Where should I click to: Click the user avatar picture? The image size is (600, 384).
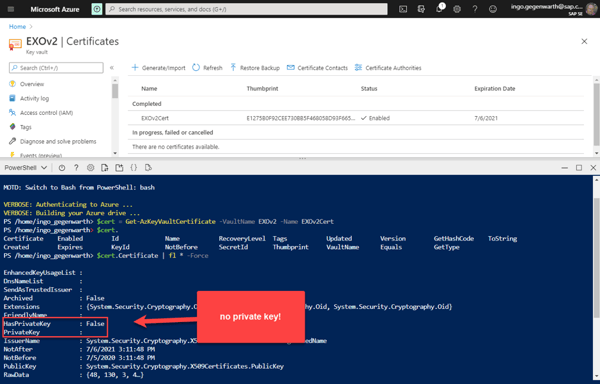(x=591, y=9)
